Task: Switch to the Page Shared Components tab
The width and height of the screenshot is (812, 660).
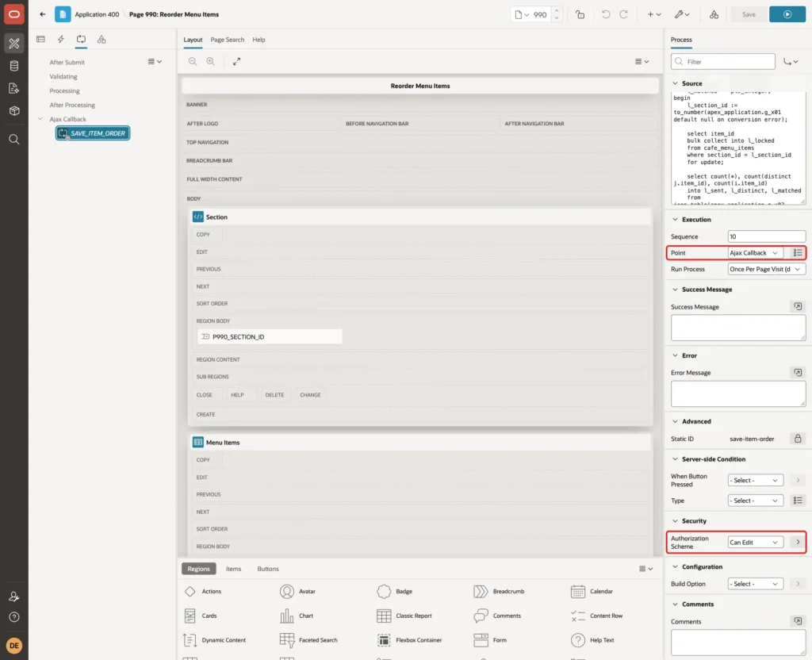Action: (x=101, y=40)
